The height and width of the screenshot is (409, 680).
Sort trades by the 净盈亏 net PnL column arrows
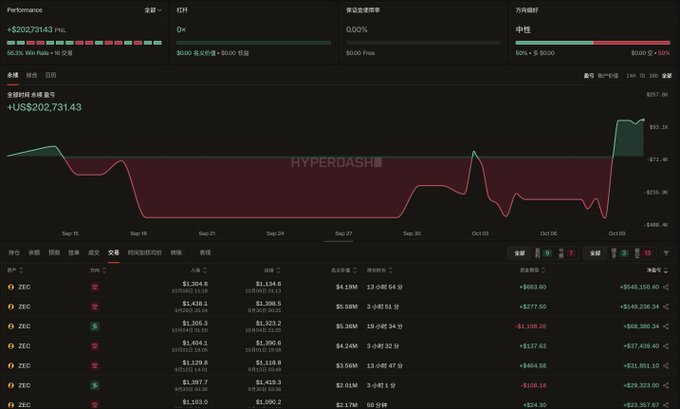click(x=666, y=270)
